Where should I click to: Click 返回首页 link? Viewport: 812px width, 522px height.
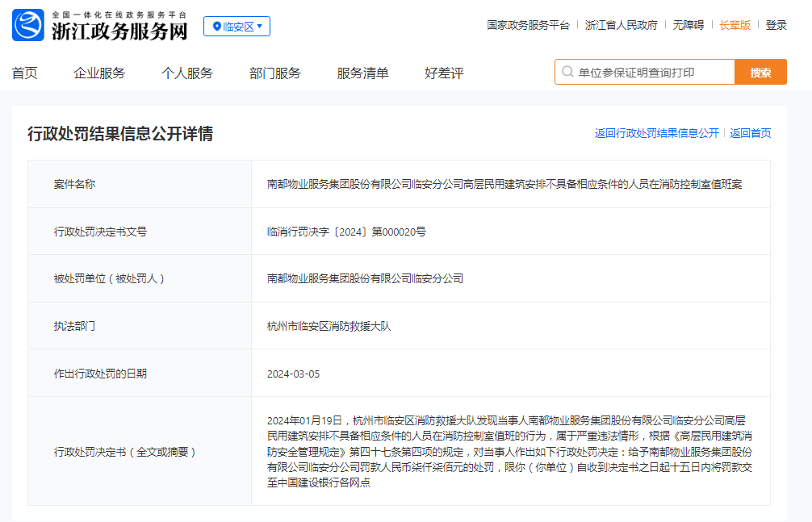[x=751, y=133]
